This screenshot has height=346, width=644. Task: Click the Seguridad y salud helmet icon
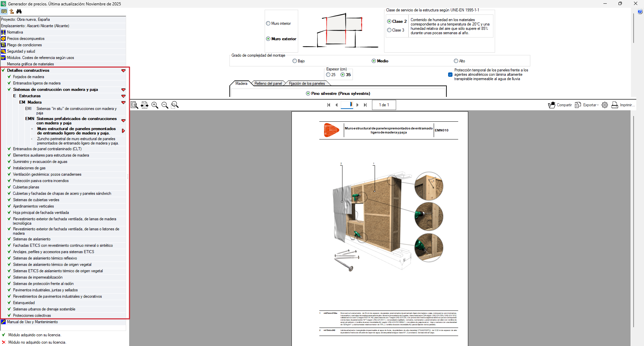click(x=3, y=51)
